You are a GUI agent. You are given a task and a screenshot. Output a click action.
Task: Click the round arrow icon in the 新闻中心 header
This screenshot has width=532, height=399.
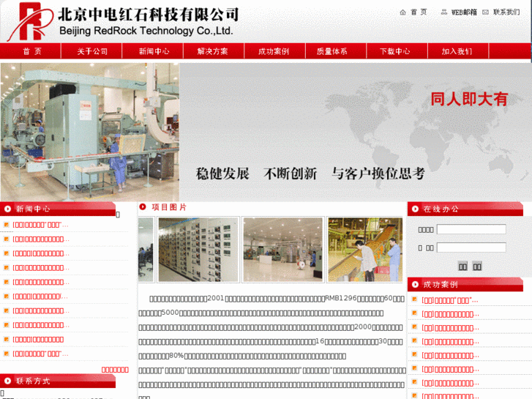[7, 209]
